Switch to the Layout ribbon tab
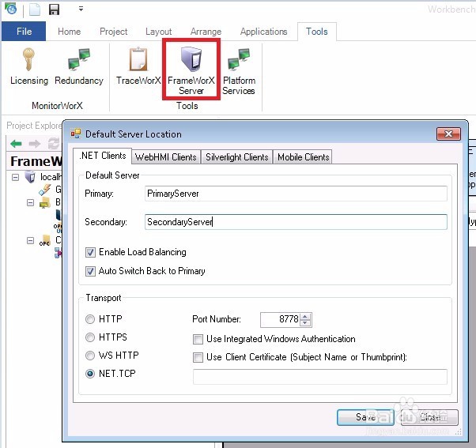 click(x=158, y=32)
